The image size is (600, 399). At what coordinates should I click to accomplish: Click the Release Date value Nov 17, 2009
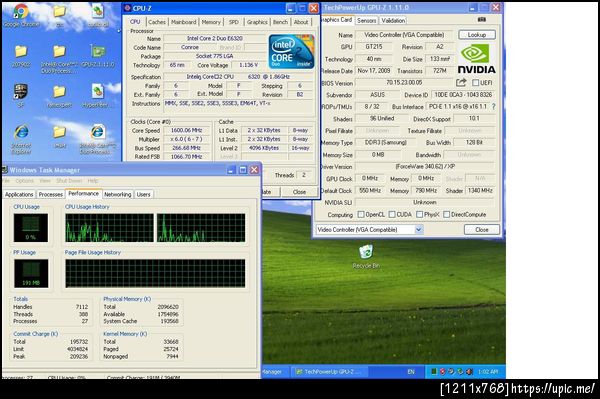pos(373,71)
